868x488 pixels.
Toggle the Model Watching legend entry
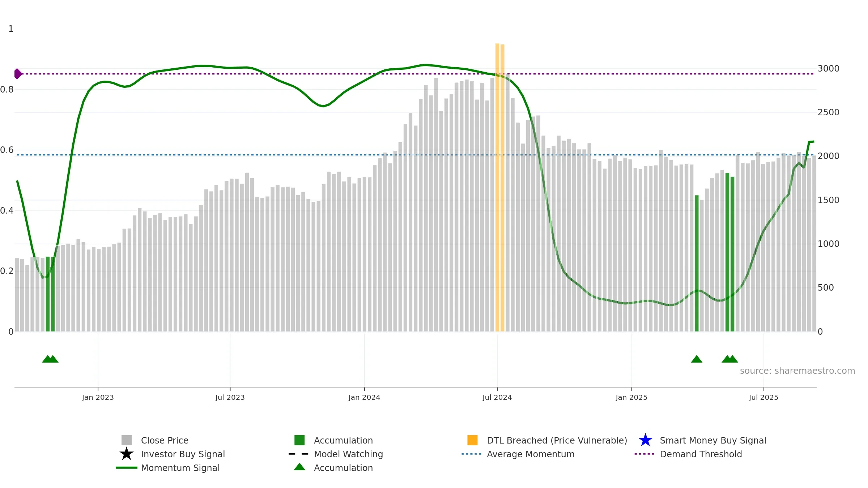click(x=348, y=454)
